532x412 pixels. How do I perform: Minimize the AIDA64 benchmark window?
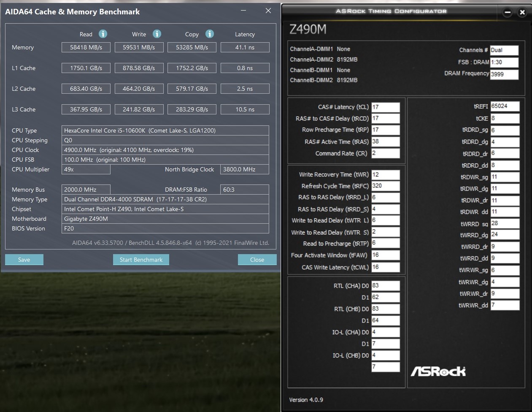[x=243, y=11]
